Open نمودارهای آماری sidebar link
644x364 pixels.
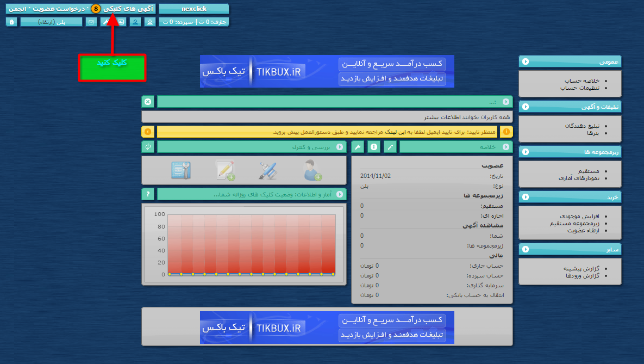(579, 178)
